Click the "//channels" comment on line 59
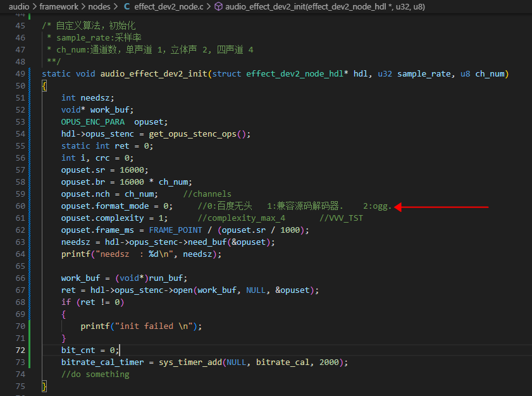The width and height of the screenshot is (532, 396). click(207, 194)
